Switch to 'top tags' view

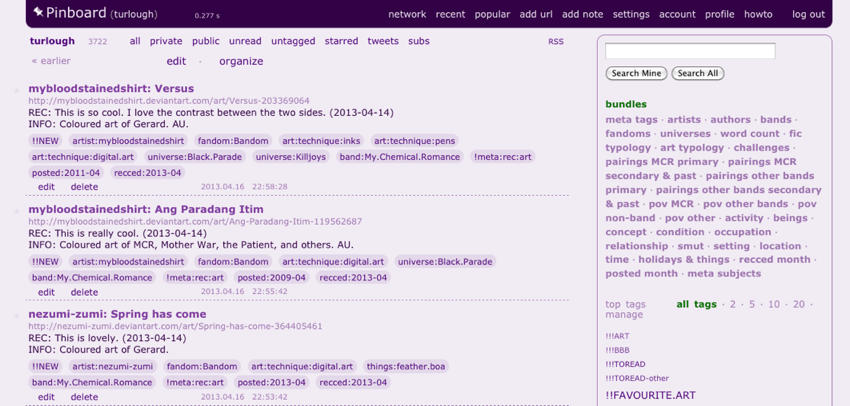tap(626, 305)
